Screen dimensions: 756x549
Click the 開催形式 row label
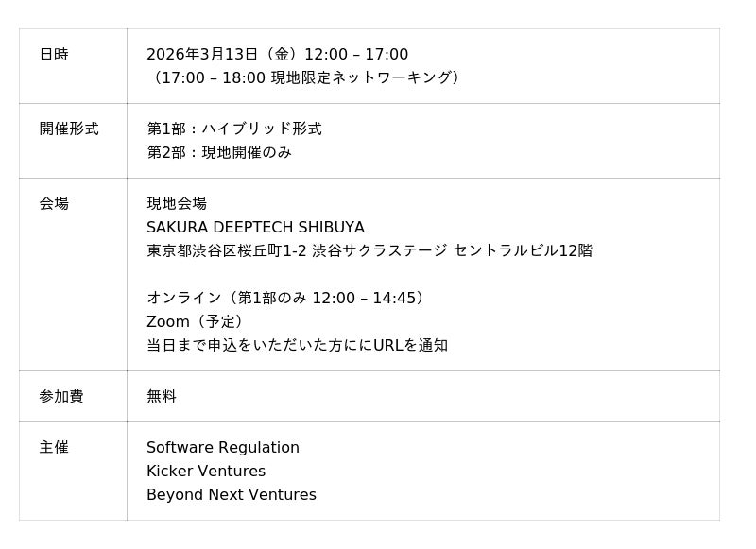point(69,129)
